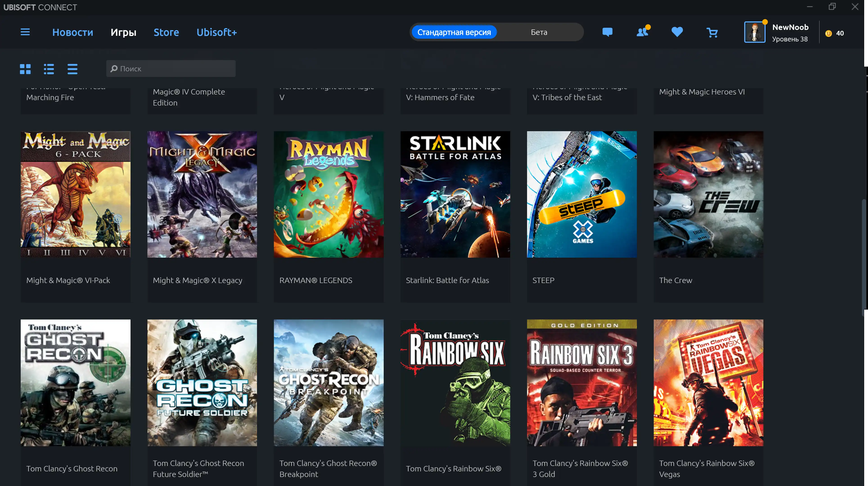Open the chat messages icon
The height and width of the screenshot is (486, 868).
pyautogui.click(x=607, y=32)
